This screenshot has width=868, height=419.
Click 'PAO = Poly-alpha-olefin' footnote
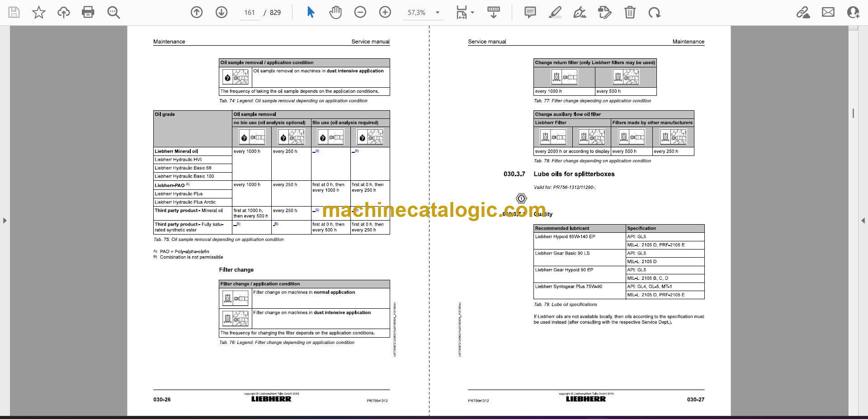[184, 252]
